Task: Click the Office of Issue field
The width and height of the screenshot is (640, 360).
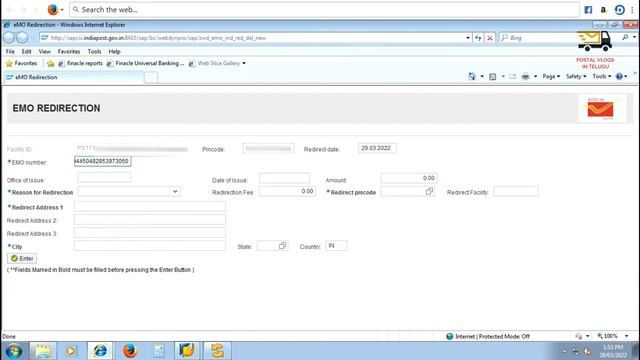Action: pyautogui.click(x=104, y=178)
